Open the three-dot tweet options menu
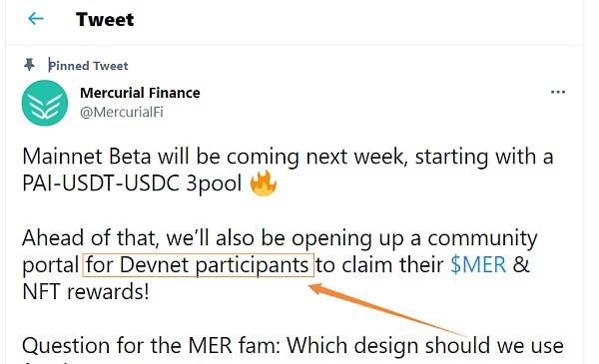The width and height of the screenshot is (599, 364). 558,92
